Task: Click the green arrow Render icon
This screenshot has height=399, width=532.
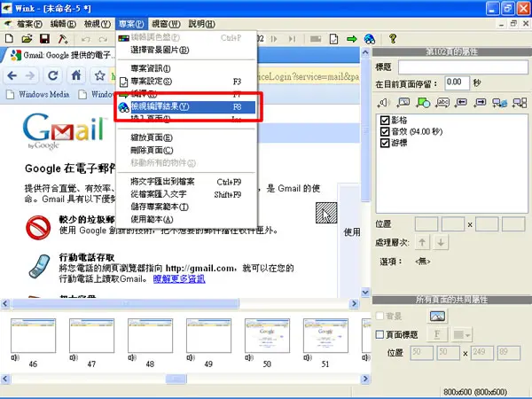Action: tap(351, 39)
